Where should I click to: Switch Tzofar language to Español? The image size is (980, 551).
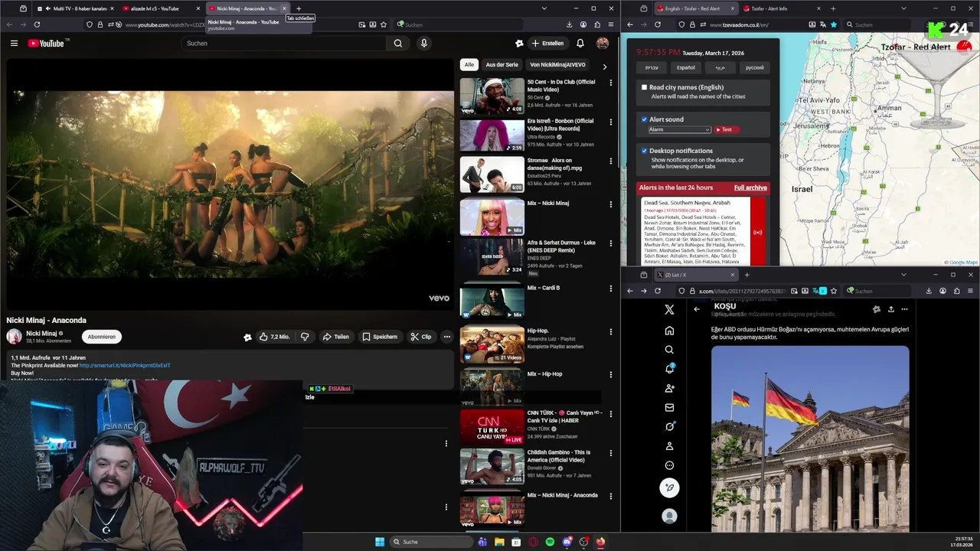coord(686,67)
